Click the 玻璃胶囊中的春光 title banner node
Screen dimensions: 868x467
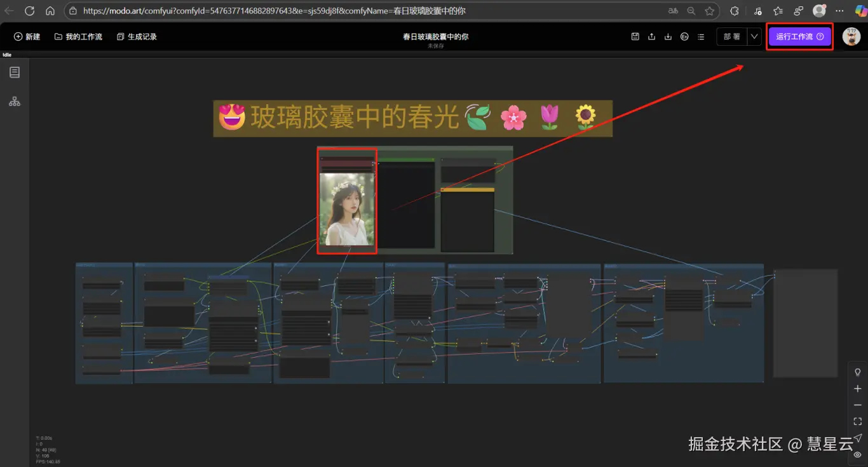[413, 118]
